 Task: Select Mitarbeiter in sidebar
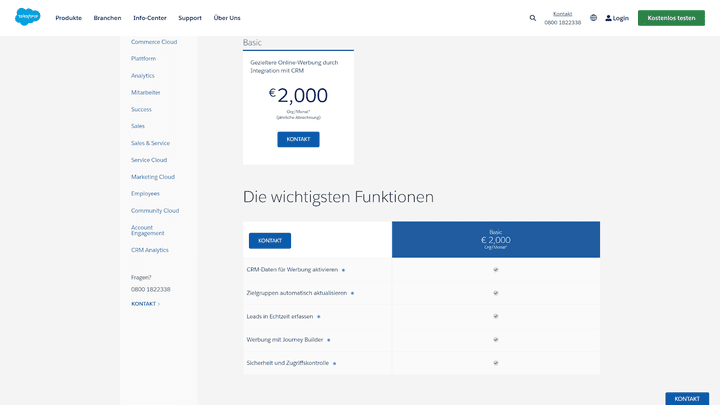click(x=146, y=92)
